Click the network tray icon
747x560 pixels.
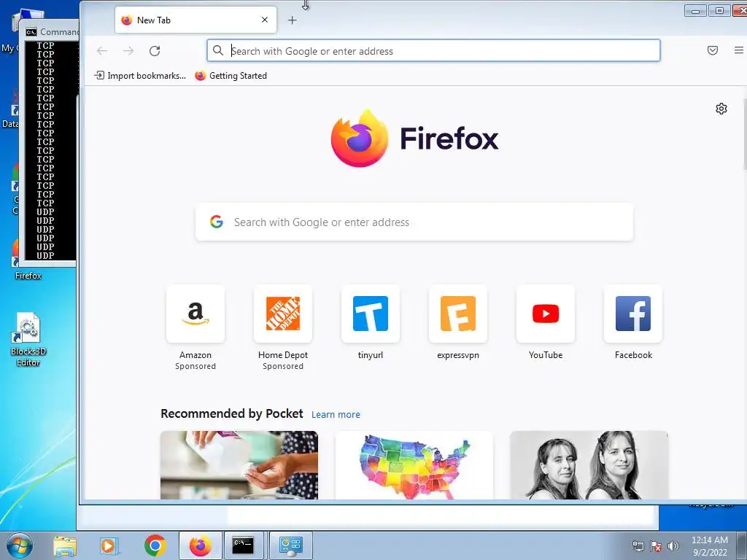pos(638,546)
